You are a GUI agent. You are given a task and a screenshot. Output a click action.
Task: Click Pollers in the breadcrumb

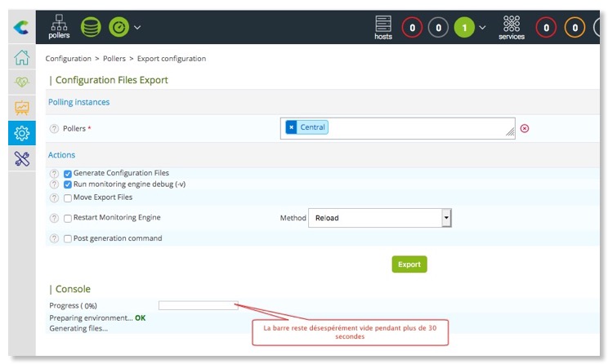click(x=114, y=59)
